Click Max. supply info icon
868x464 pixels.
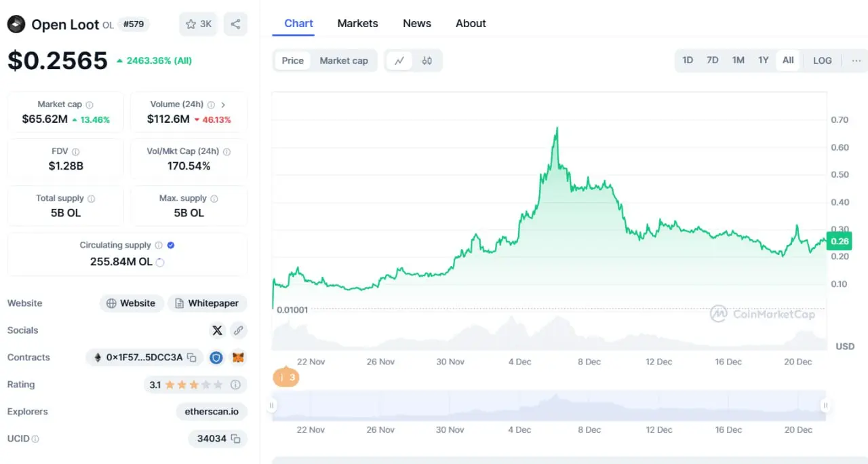click(x=214, y=199)
